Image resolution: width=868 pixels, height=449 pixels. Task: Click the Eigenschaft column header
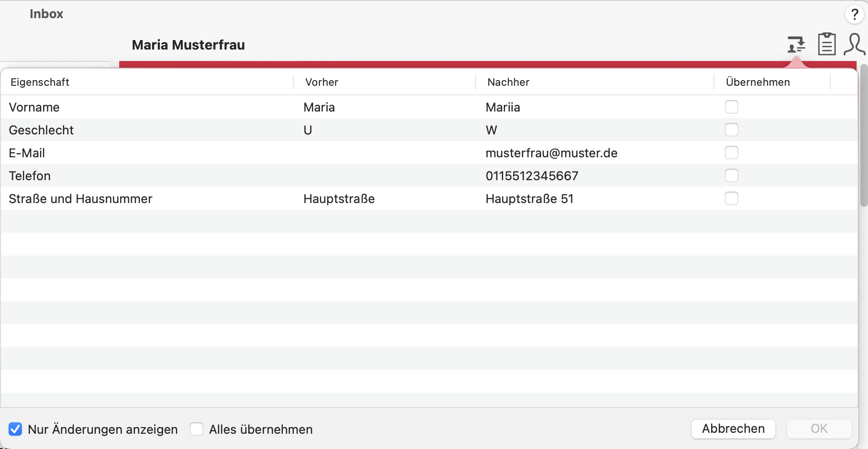click(x=40, y=82)
